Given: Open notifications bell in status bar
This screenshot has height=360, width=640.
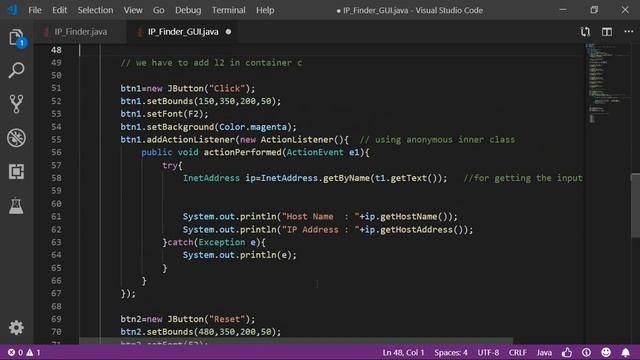Looking at the screenshot, I should (625, 352).
